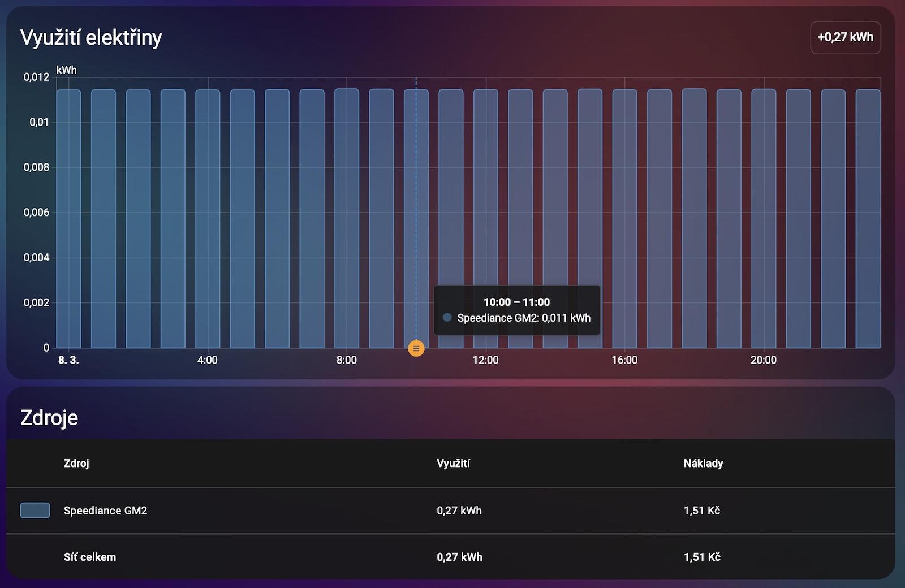Click the Speediance GM2 color swatch
Image resolution: width=905 pixels, height=588 pixels.
35,511
